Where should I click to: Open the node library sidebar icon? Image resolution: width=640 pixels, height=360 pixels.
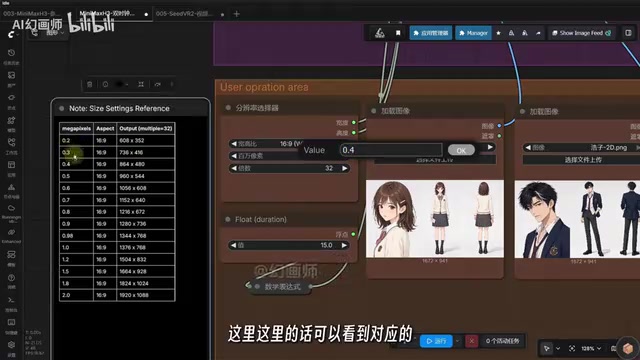tap(11, 98)
